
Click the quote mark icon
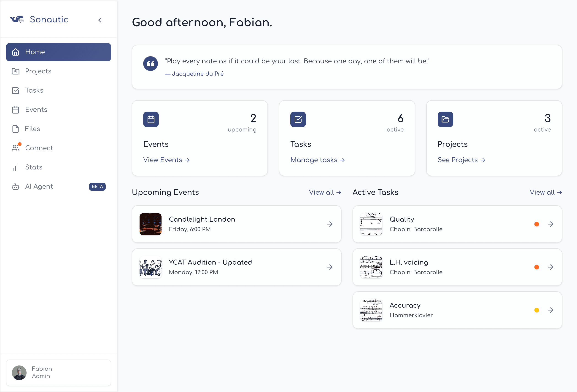[x=150, y=64]
